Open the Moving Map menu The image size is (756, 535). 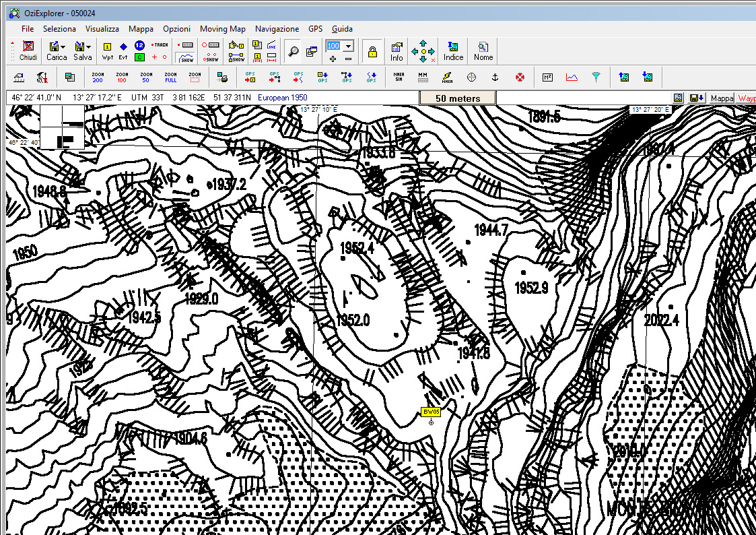click(222, 29)
